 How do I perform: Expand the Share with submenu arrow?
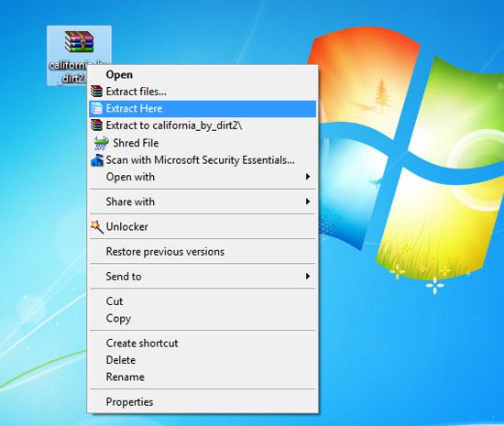308,202
